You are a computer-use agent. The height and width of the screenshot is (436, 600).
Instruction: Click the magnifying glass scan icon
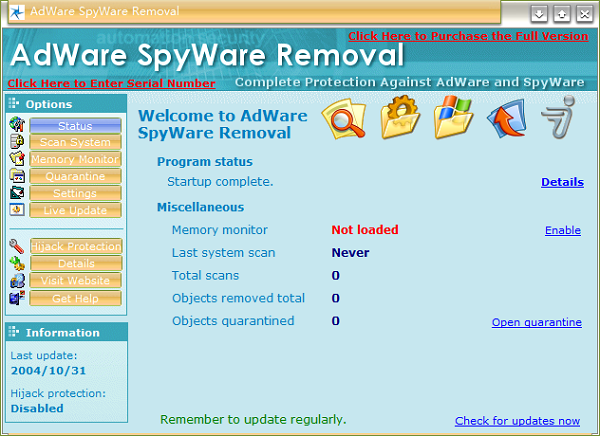[341, 121]
